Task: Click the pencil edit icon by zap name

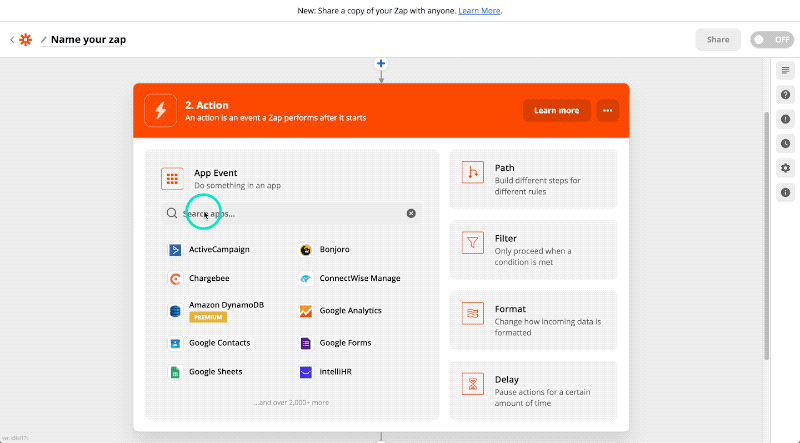Action: tap(44, 39)
